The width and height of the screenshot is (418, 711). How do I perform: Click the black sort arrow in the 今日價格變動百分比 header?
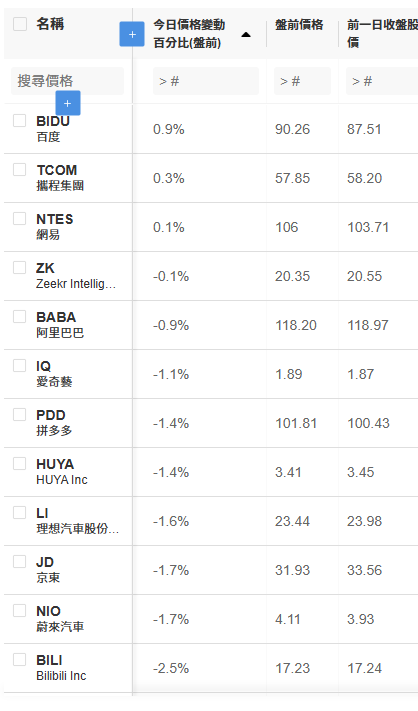[246, 35]
